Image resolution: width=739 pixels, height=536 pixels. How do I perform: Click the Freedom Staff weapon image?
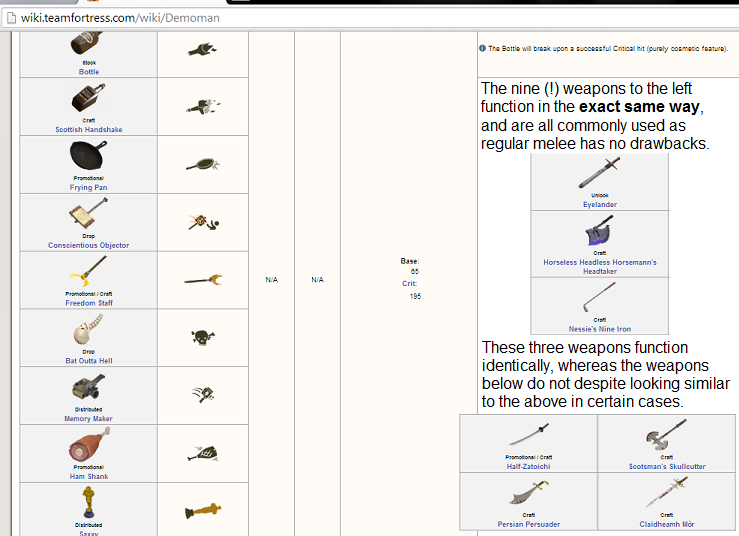click(x=87, y=271)
